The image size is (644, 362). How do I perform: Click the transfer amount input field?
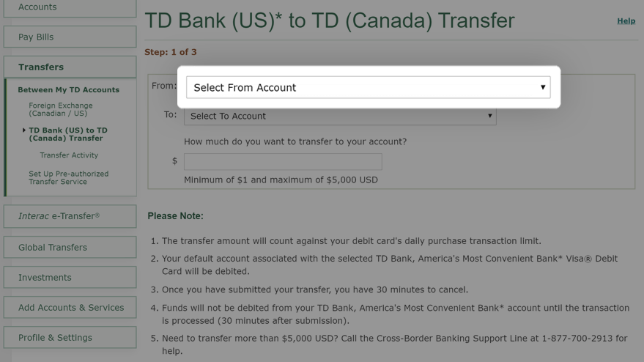click(x=283, y=161)
